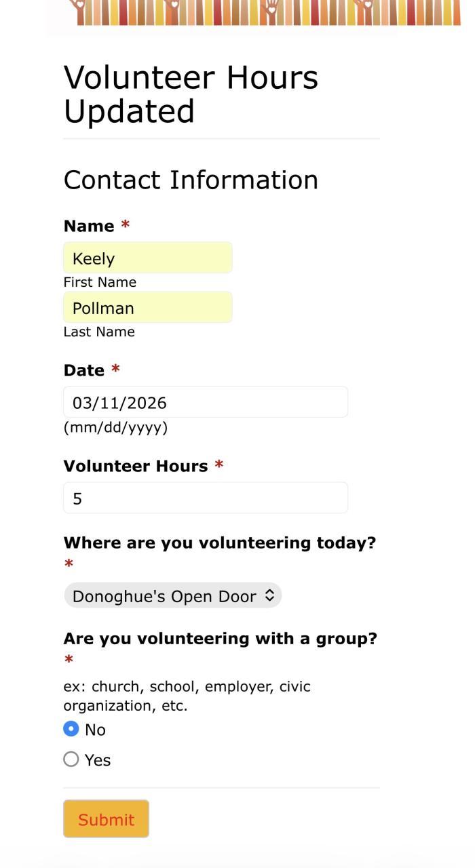475x868 pixels.
Task: Select the No radio button
Action: (x=71, y=730)
